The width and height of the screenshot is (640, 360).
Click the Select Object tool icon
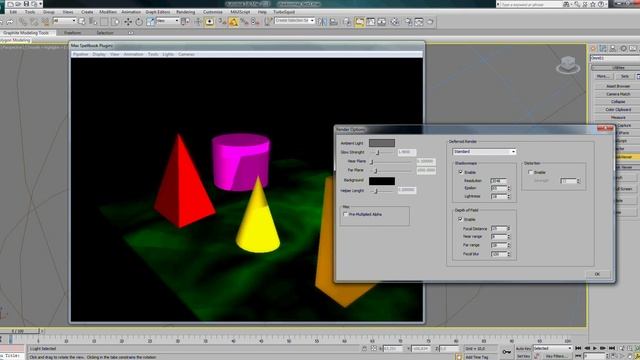tap(82, 22)
